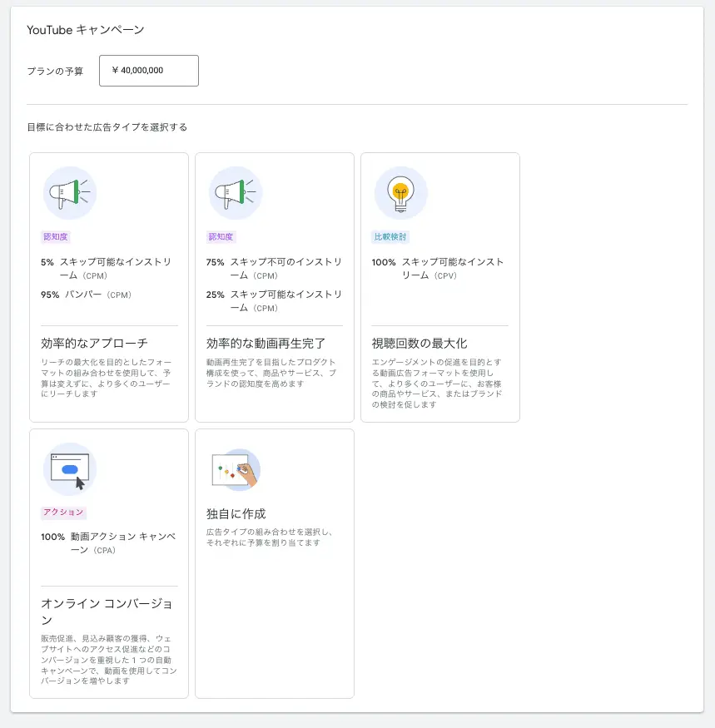Pick the 視聴回数の最大化 title
The height and width of the screenshot is (728, 715).
coord(420,343)
